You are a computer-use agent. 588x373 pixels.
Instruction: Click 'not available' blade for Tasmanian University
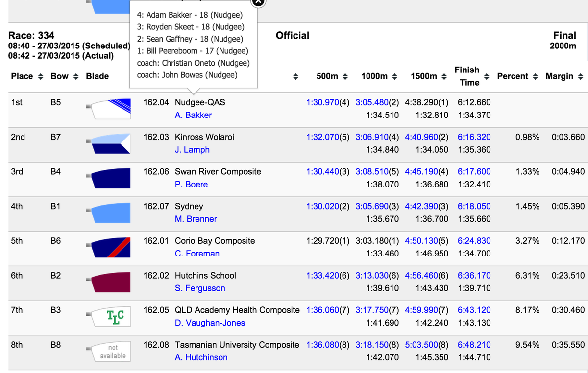(x=108, y=351)
